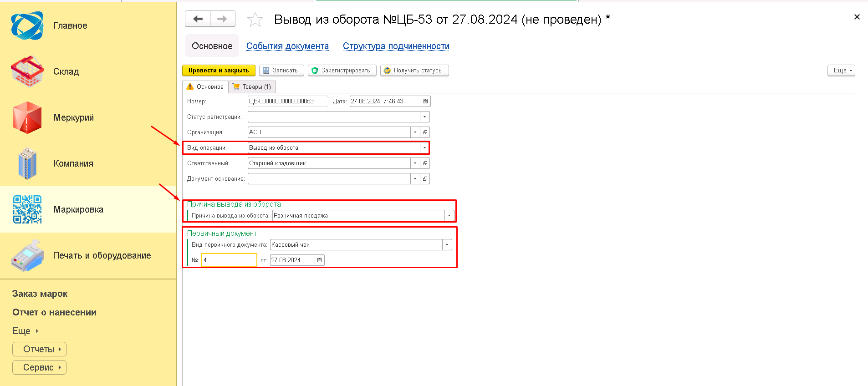Open the Еще menu in toolbar
Image resolution: width=868 pixels, height=386 pixels.
[x=841, y=71]
